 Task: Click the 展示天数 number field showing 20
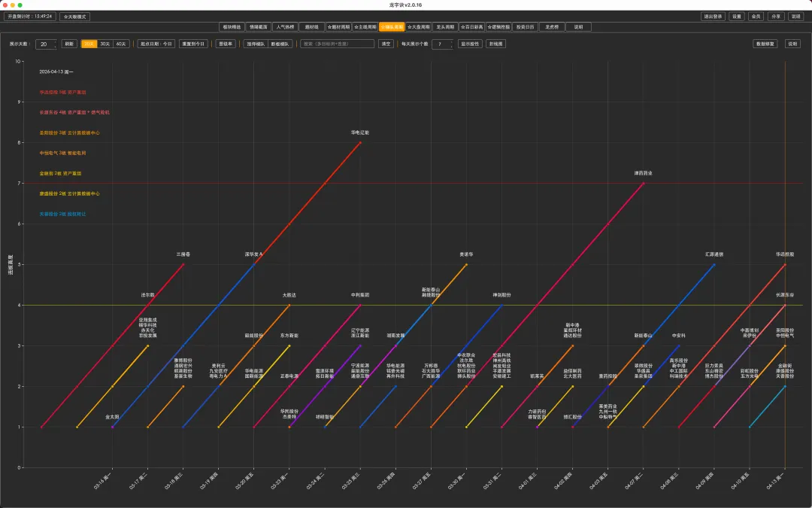(44, 44)
